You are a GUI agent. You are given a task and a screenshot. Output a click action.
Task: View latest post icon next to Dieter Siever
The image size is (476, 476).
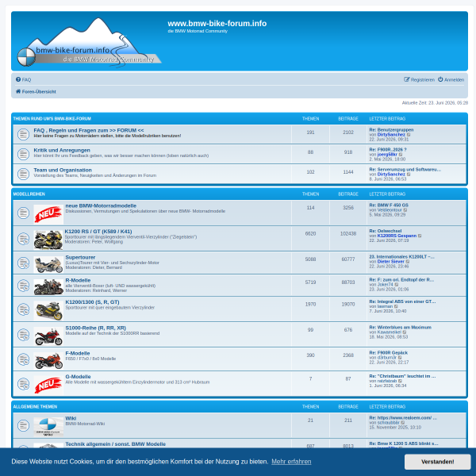408,262
